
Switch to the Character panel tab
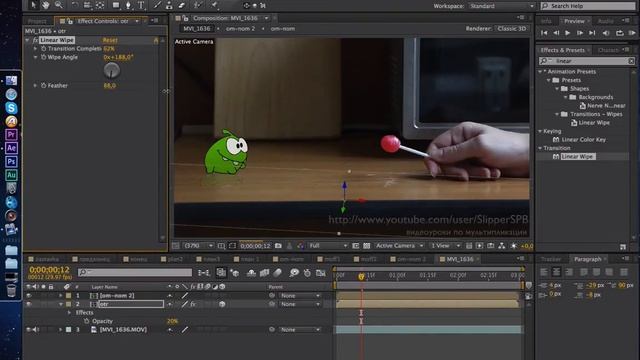609,50
